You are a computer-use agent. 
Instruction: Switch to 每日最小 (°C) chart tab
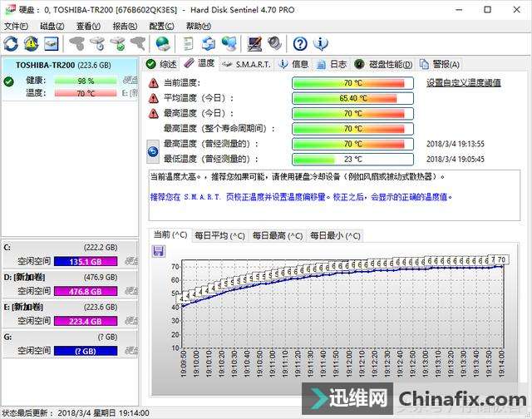coord(335,235)
